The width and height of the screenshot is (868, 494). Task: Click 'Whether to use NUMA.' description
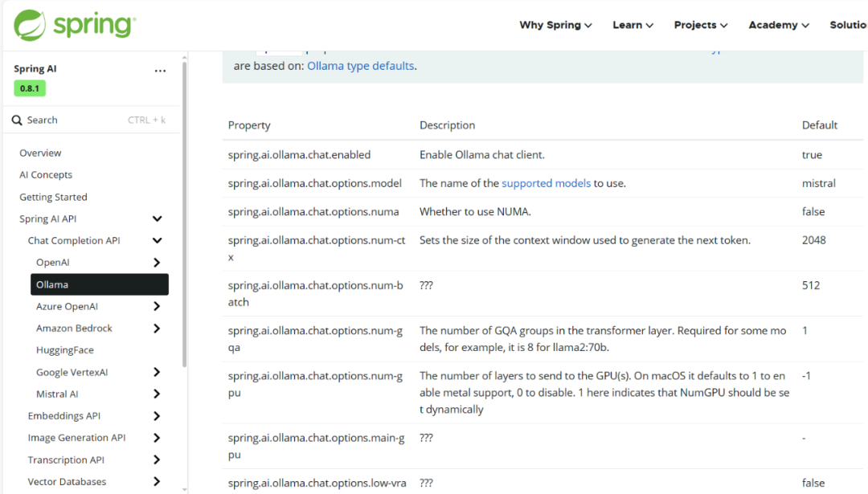click(x=475, y=212)
